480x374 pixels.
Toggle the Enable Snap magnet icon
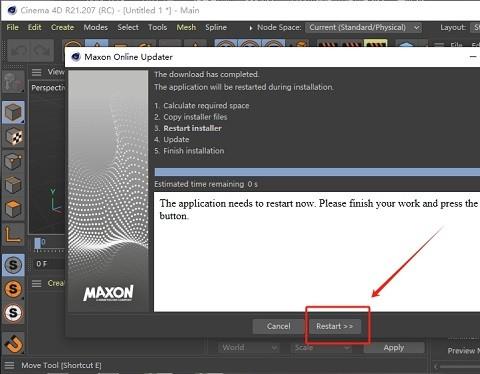coord(13,343)
